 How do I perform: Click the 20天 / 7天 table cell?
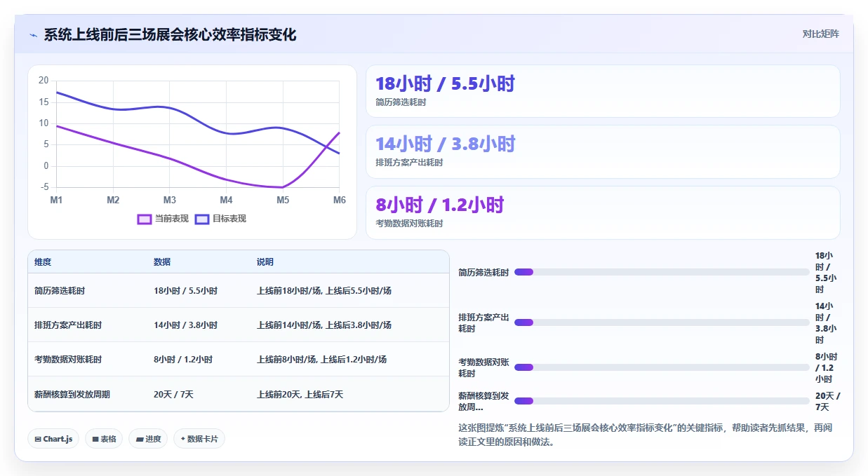[x=173, y=395]
